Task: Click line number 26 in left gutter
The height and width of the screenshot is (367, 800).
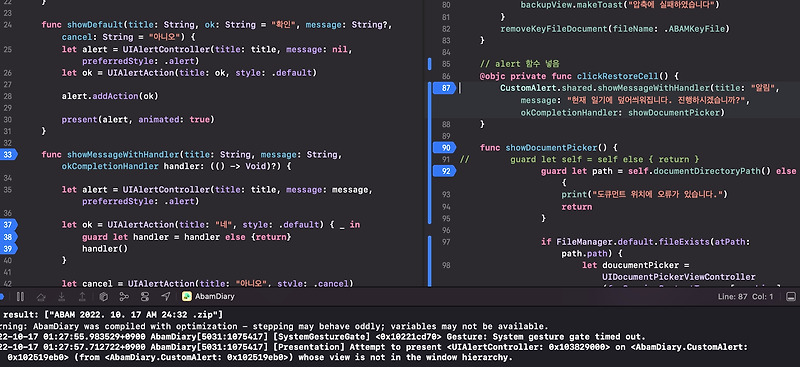Action: point(8,73)
